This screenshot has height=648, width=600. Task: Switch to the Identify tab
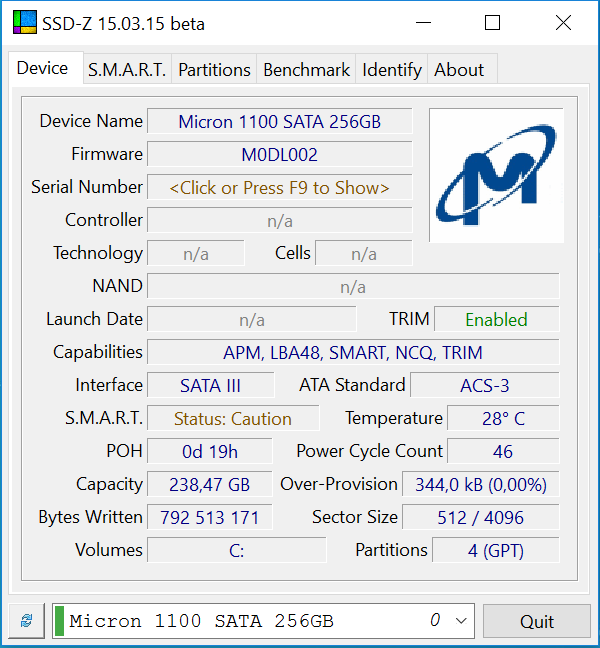[392, 69]
